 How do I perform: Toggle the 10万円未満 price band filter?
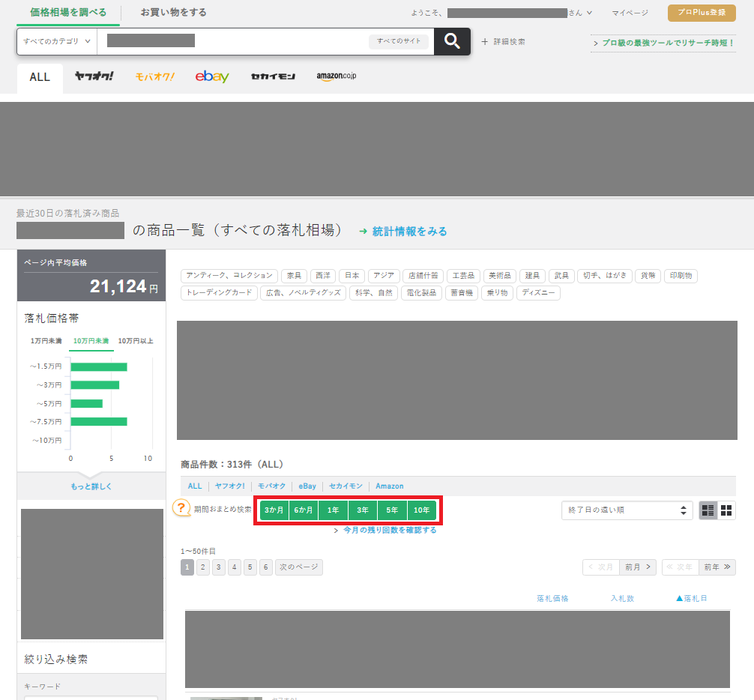click(x=90, y=340)
